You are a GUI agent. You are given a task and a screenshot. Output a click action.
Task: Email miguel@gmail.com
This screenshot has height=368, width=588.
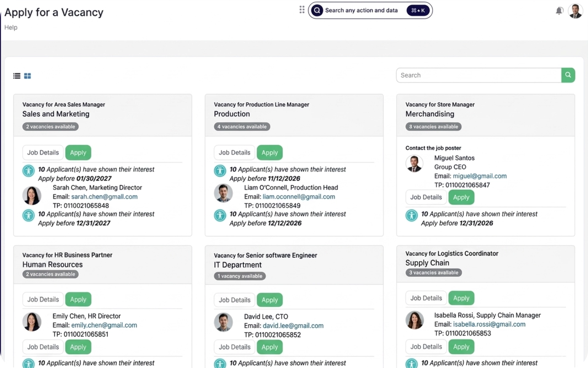click(x=479, y=176)
